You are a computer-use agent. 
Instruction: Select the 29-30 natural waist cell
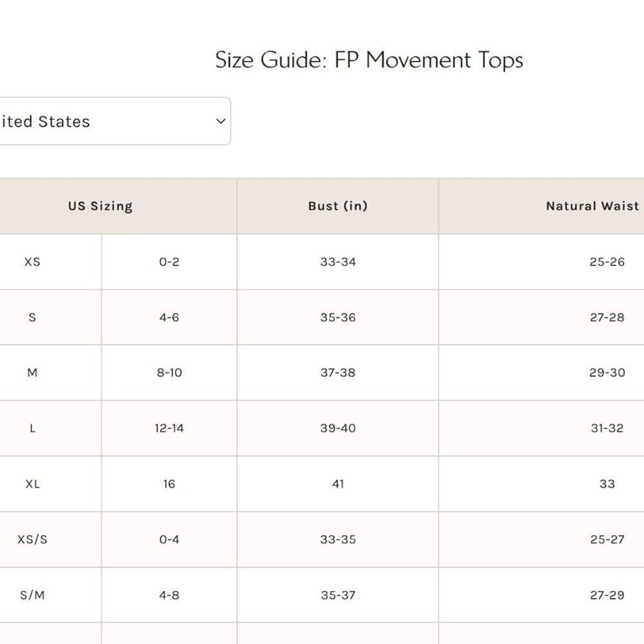(607, 373)
